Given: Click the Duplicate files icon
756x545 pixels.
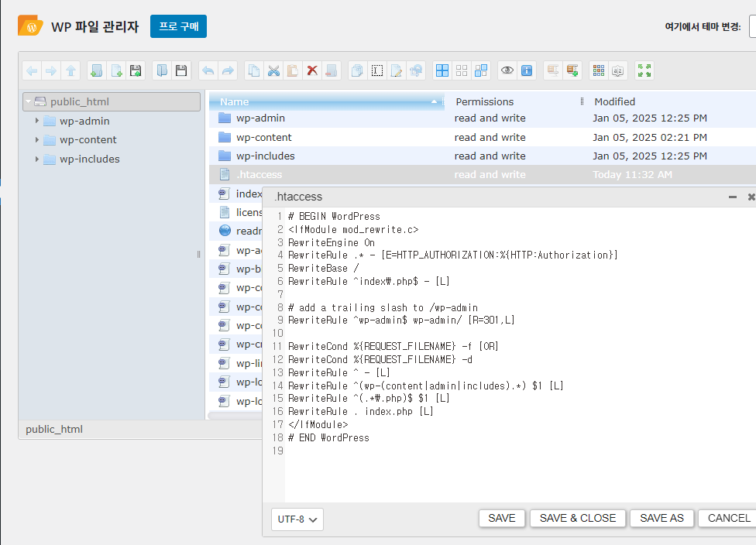Looking at the screenshot, I should [x=357, y=71].
